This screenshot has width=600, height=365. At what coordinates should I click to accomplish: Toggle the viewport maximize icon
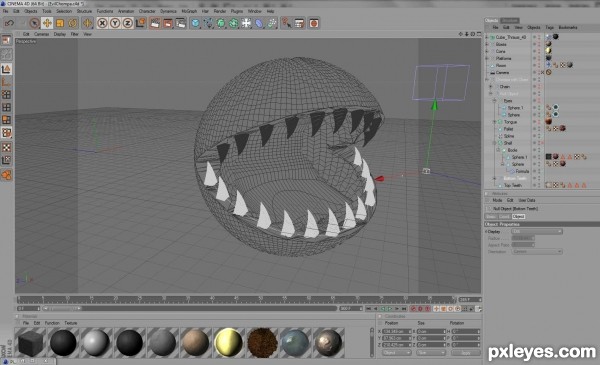[x=479, y=34]
